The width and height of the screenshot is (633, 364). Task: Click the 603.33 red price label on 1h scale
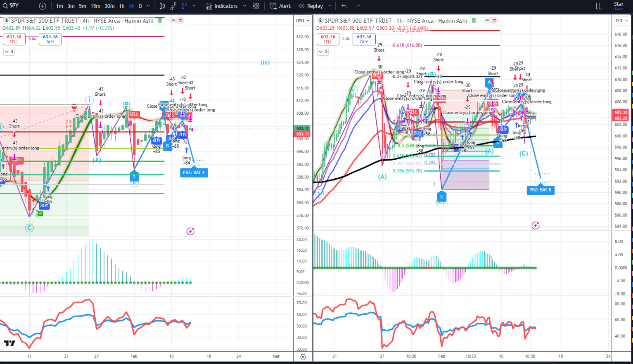(621, 112)
